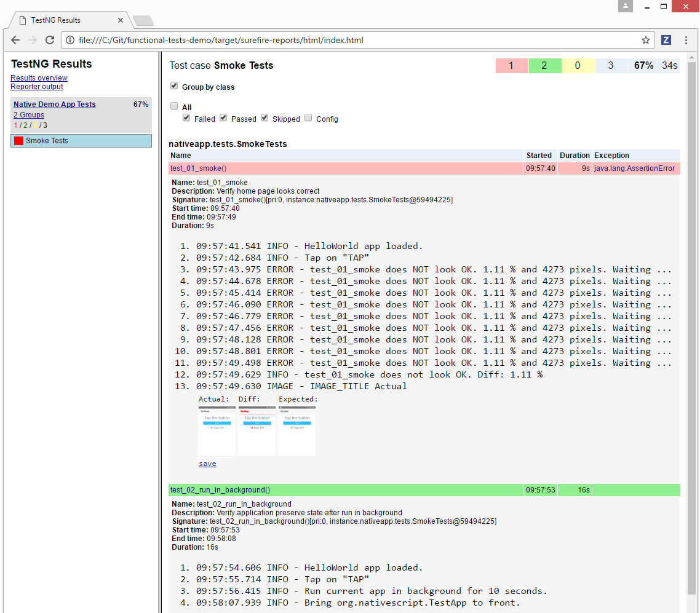Collapse the test_01_smoke() failed row
This screenshot has height=613, width=700.
point(346,168)
